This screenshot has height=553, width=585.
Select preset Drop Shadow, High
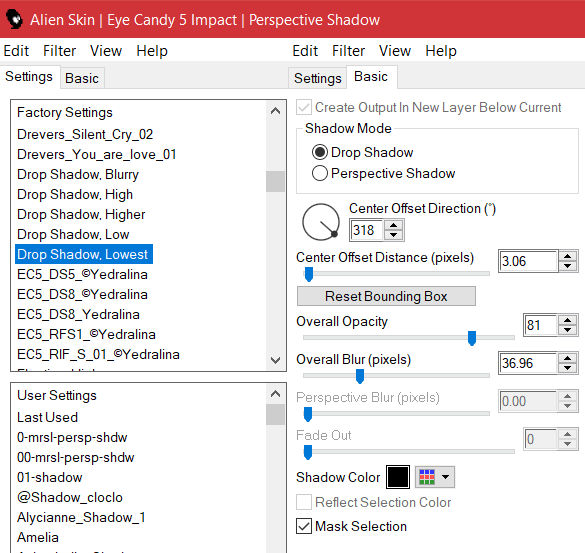coord(75,194)
